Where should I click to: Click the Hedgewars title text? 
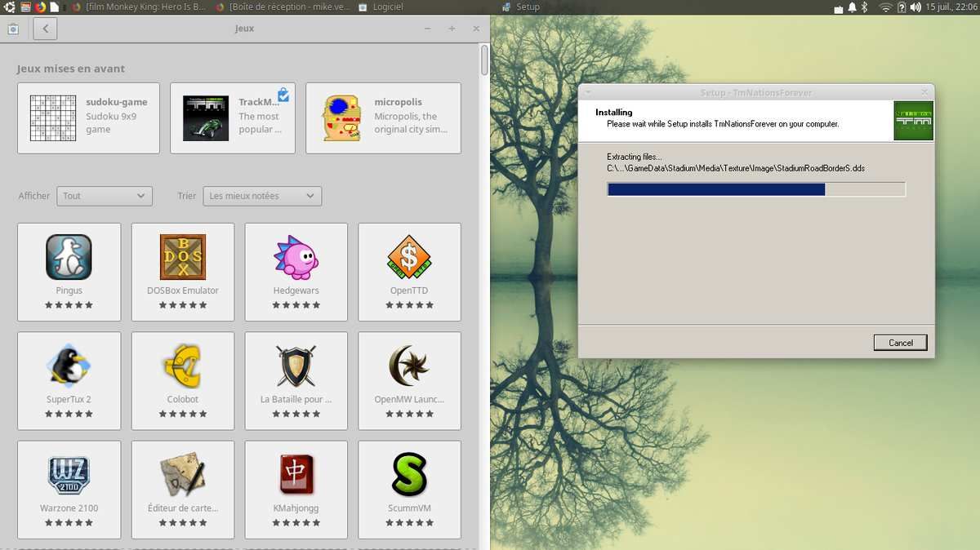pyautogui.click(x=296, y=291)
